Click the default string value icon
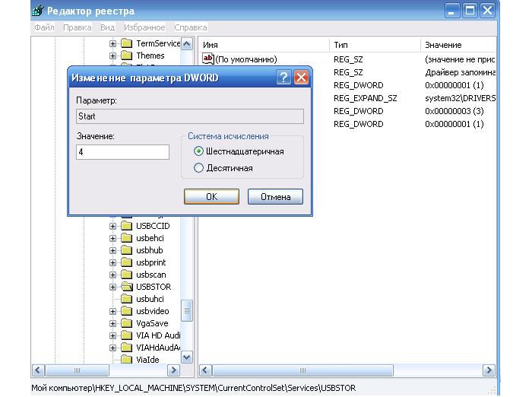The width and height of the screenshot is (532, 397). [208, 59]
